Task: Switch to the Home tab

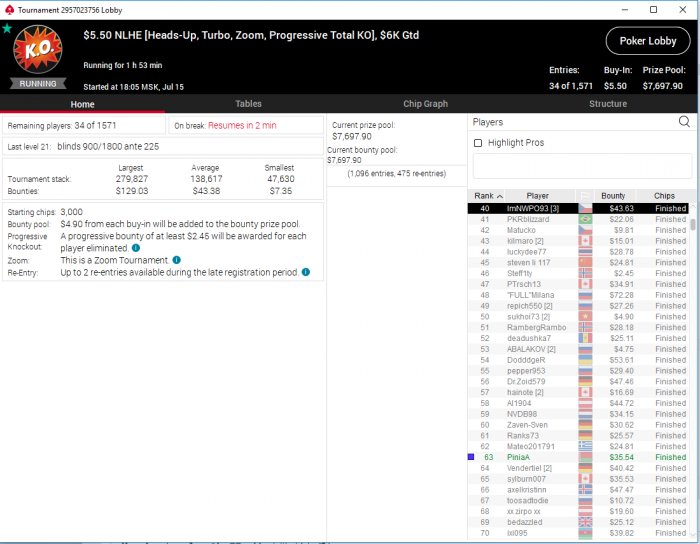Action: [x=83, y=104]
